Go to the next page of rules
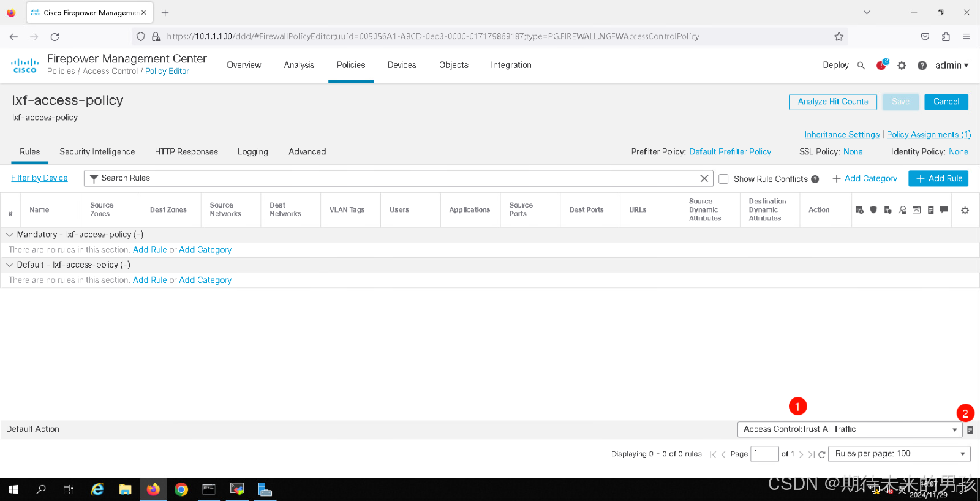Image resolution: width=980 pixels, height=501 pixels. click(x=801, y=454)
